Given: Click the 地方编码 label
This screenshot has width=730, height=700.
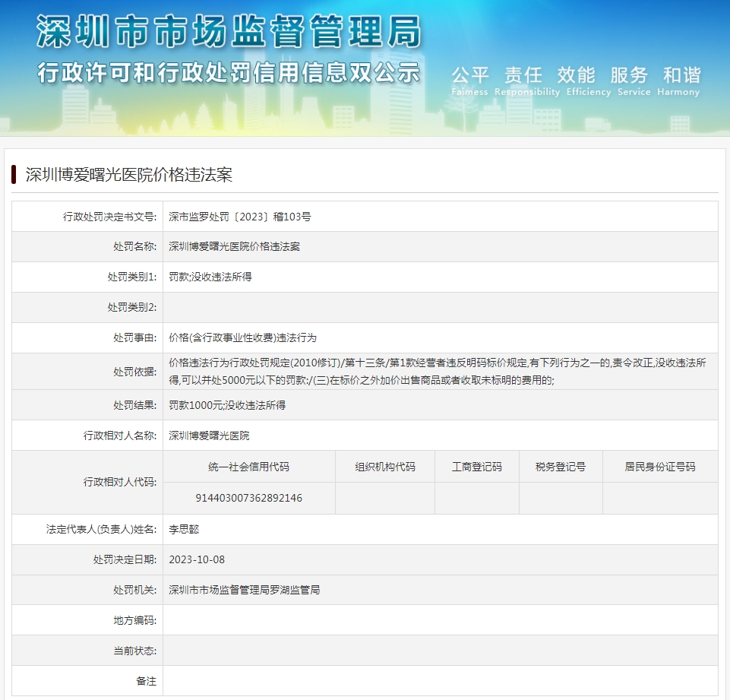Looking at the screenshot, I should [134, 620].
